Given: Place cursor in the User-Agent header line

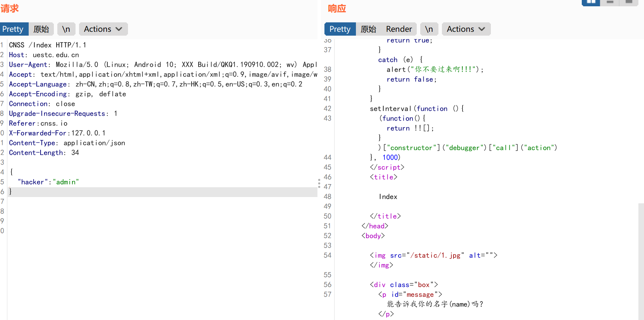Looking at the screenshot, I should pos(163,65).
